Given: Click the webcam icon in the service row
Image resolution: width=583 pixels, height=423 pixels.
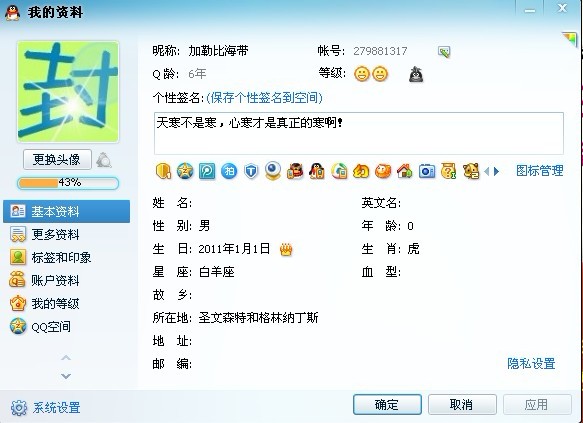Looking at the screenshot, I should click(273, 171).
